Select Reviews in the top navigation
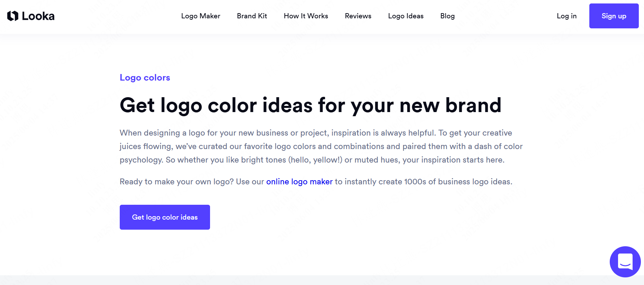The image size is (644, 285). pyautogui.click(x=358, y=16)
